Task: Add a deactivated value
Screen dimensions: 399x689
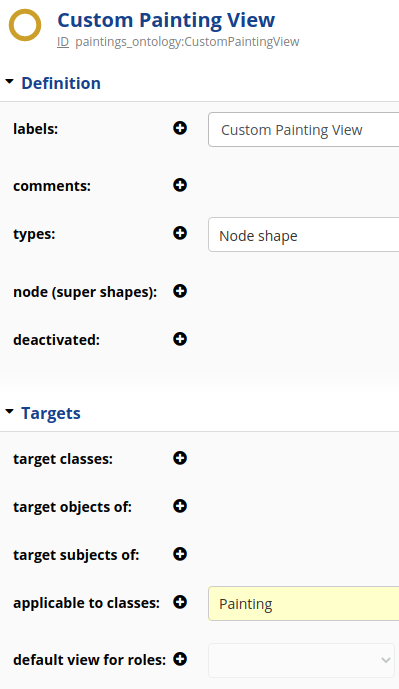Action: (180, 339)
